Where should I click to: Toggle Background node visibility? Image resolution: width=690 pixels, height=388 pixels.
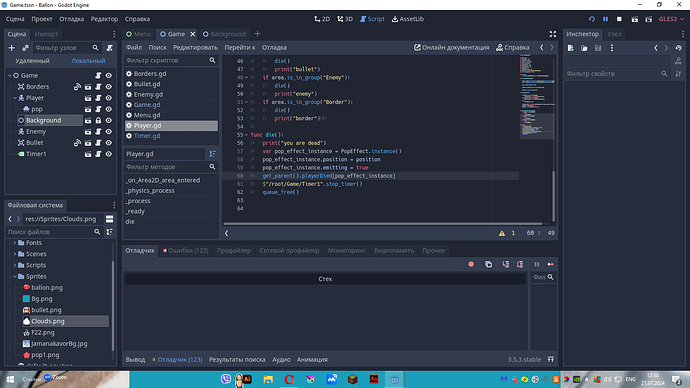pyautogui.click(x=109, y=121)
